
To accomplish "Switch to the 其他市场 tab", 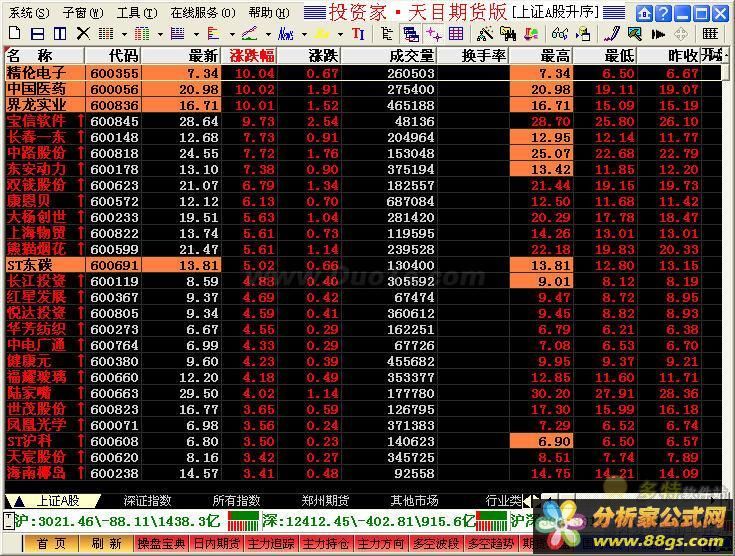I will [x=414, y=501].
